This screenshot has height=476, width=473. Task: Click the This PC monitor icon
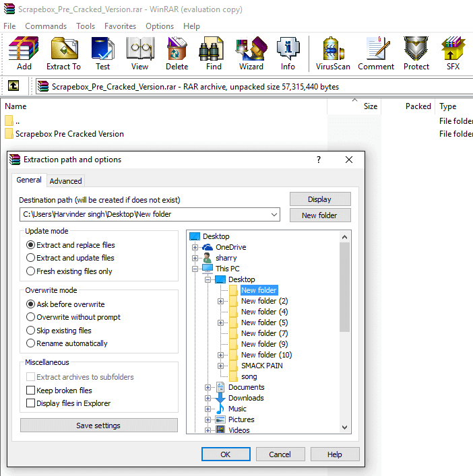click(208, 269)
